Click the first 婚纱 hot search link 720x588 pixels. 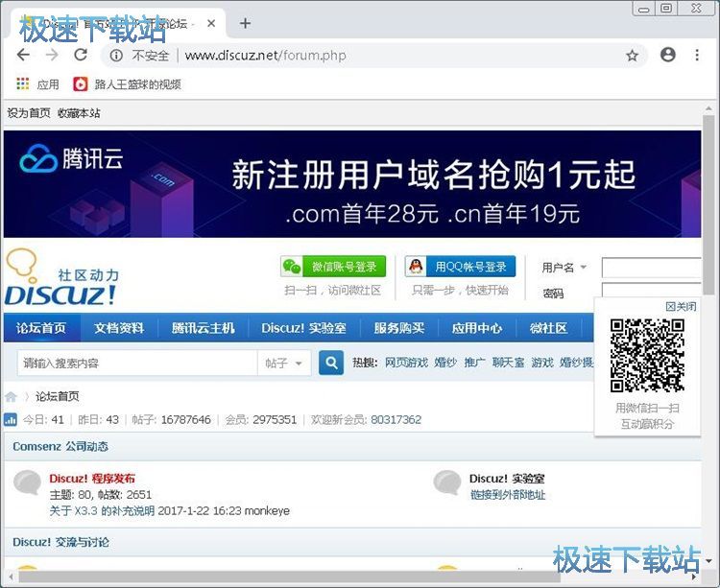pos(445,363)
